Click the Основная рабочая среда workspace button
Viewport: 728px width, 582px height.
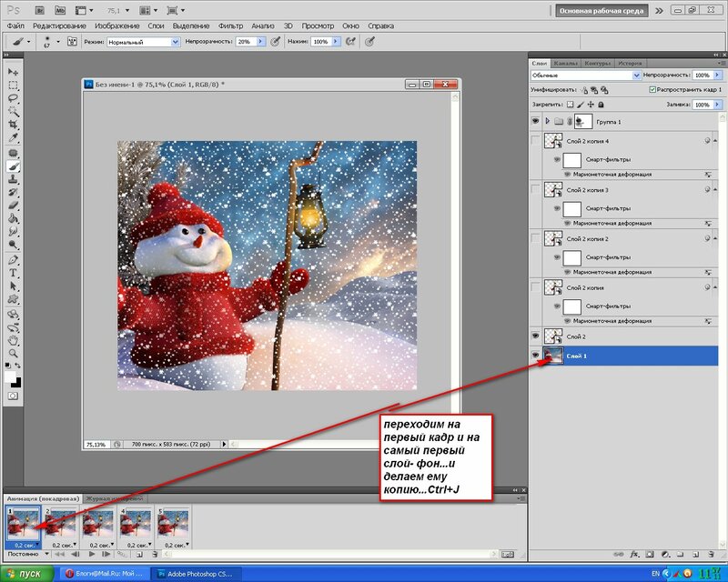(x=602, y=11)
